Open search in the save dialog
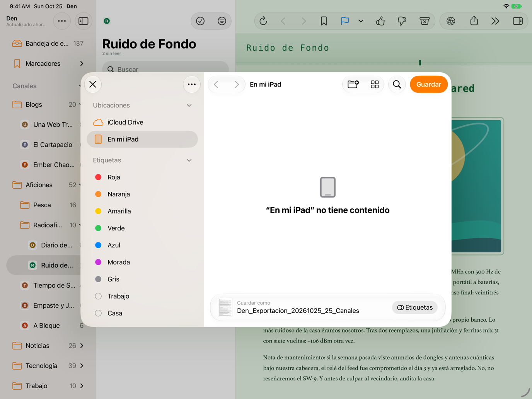The image size is (532, 399). tap(397, 84)
